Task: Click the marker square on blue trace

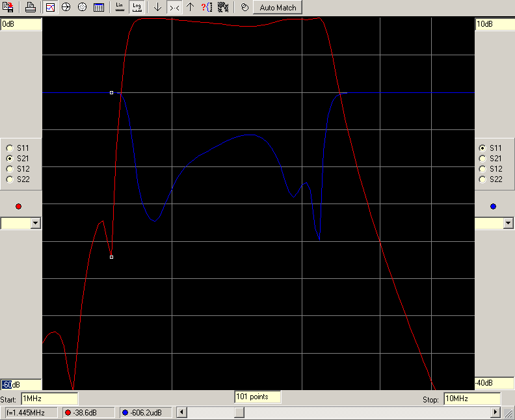Action: point(111,93)
